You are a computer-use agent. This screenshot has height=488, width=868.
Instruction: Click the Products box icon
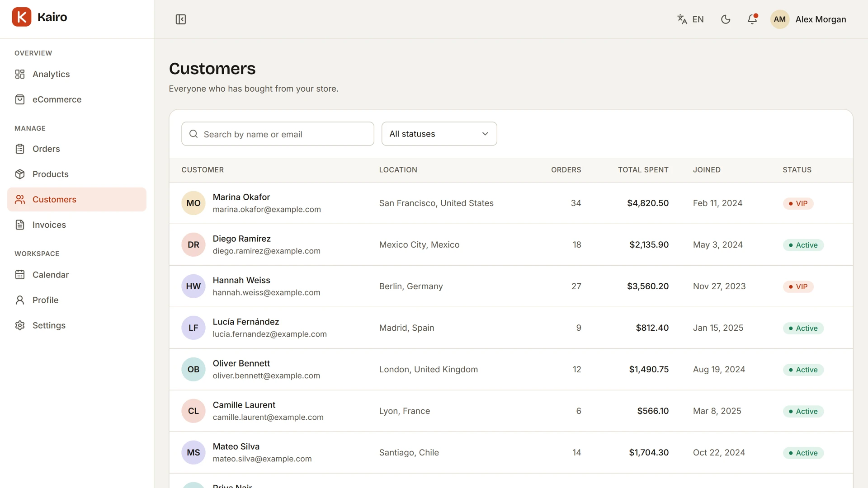20,174
